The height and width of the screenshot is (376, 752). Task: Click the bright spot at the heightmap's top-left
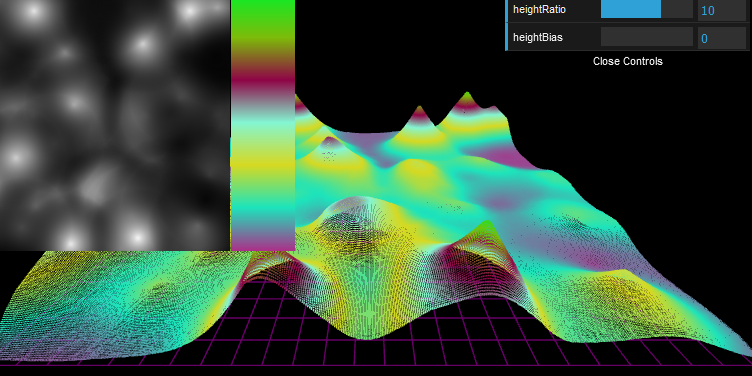(x=31, y=12)
